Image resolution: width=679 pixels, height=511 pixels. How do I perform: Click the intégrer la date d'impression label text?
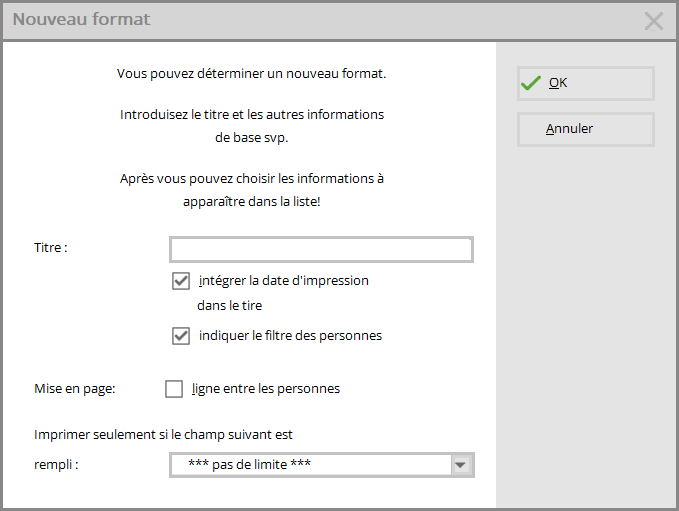(x=284, y=281)
